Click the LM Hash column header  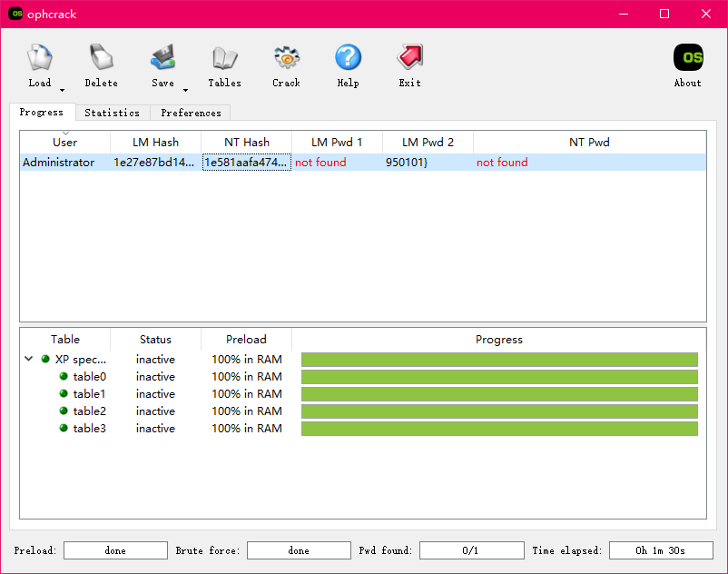point(155,143)
